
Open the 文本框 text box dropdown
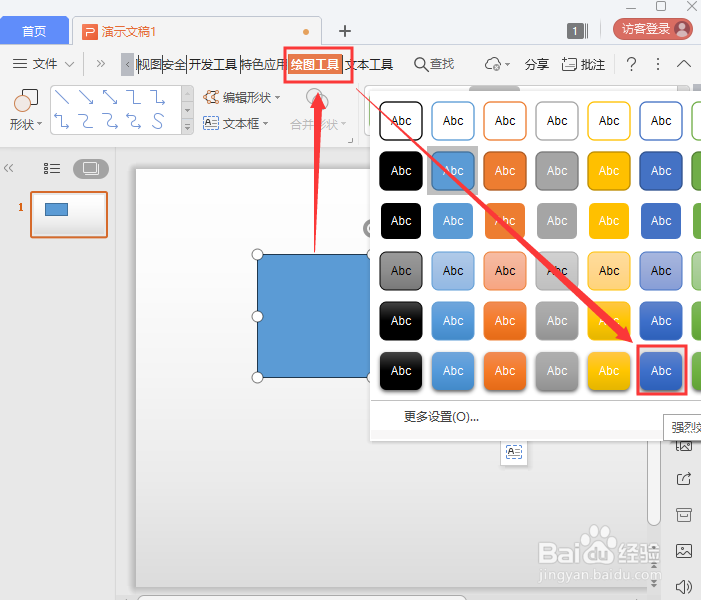[236, 123]
